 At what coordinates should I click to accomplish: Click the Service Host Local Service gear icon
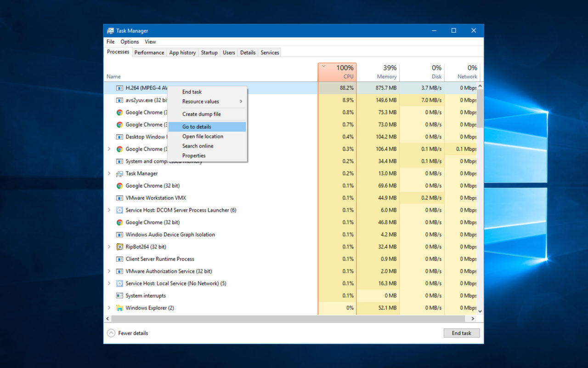coord(119,283)
